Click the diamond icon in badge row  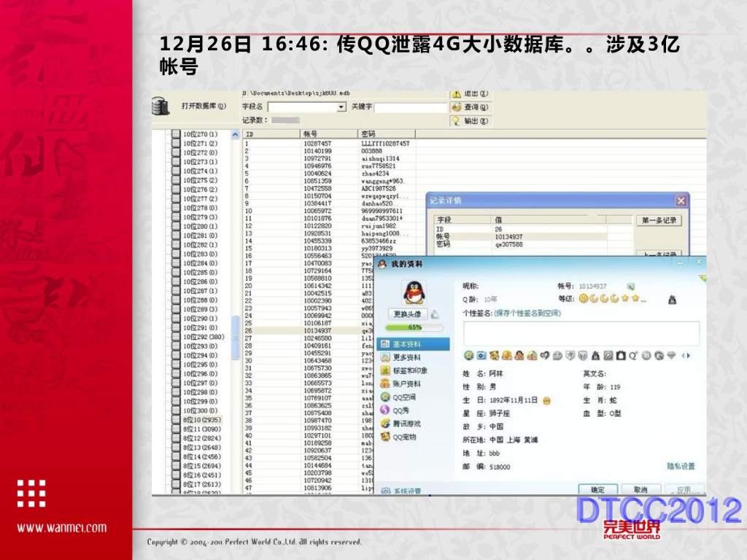671,355
